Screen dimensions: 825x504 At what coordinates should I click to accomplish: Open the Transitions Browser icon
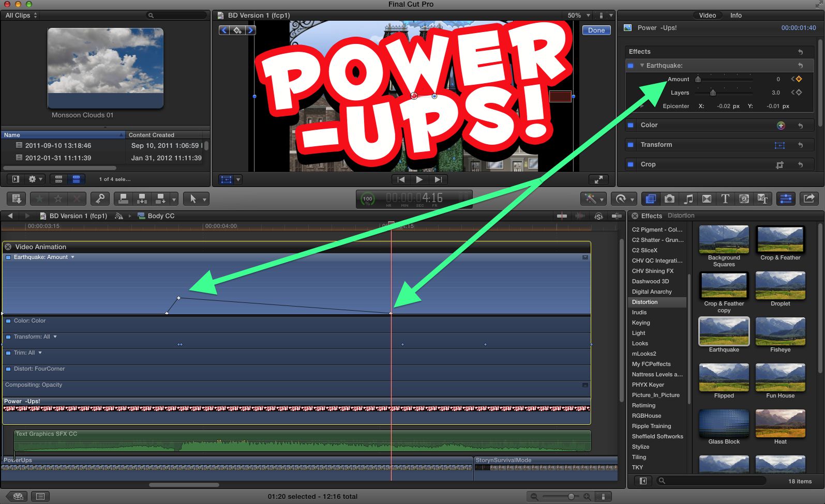[x=707, y=199]
